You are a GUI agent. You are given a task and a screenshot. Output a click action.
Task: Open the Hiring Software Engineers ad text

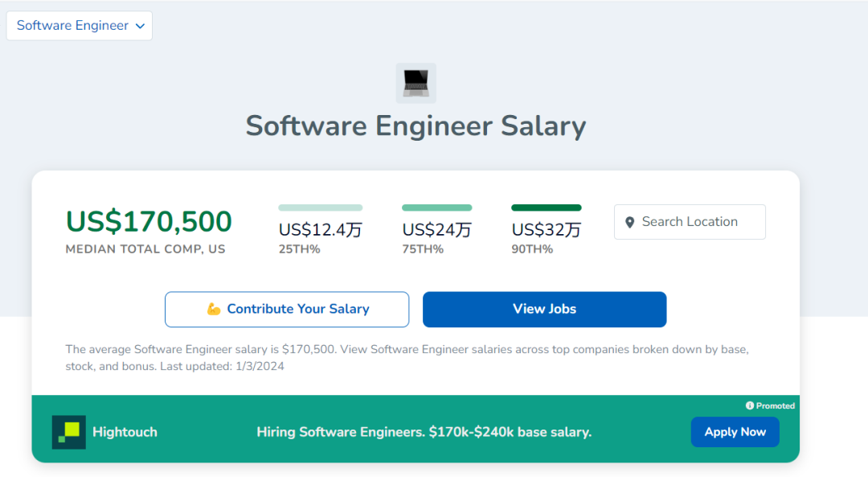tap(424, 432)
